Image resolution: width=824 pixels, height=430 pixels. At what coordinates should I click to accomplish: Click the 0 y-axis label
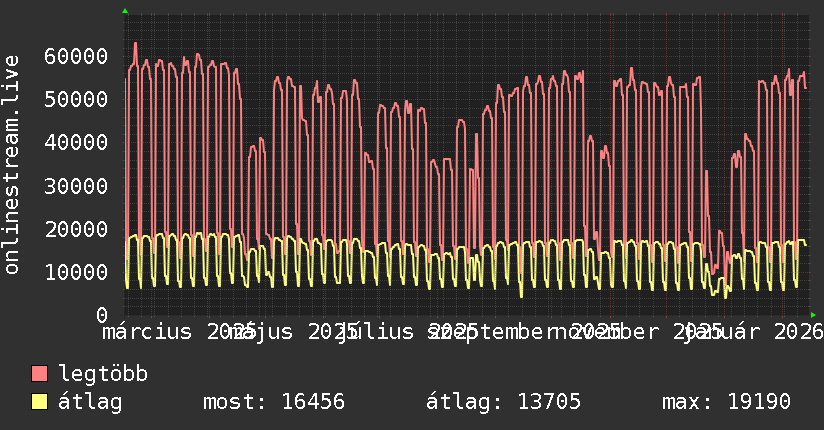[x=102, y=315]
